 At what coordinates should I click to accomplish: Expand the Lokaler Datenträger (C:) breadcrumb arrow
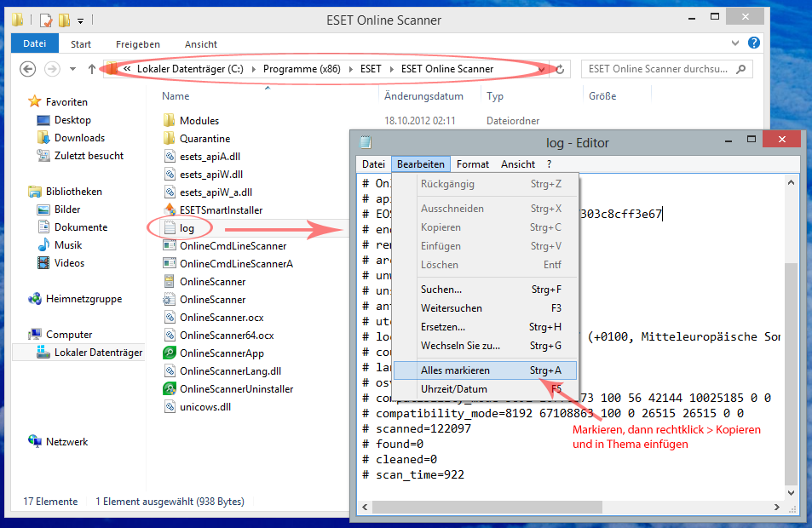click(254, 69)
